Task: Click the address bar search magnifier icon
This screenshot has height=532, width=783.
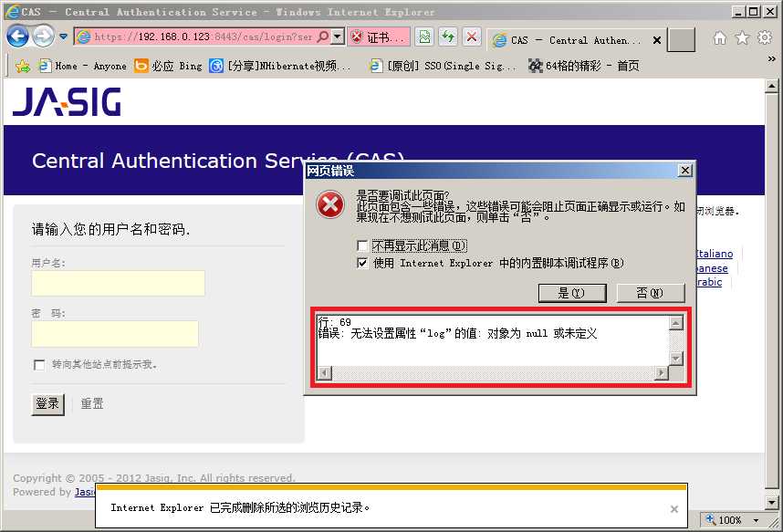Action: pyautogui.click(x=323, y=37)
